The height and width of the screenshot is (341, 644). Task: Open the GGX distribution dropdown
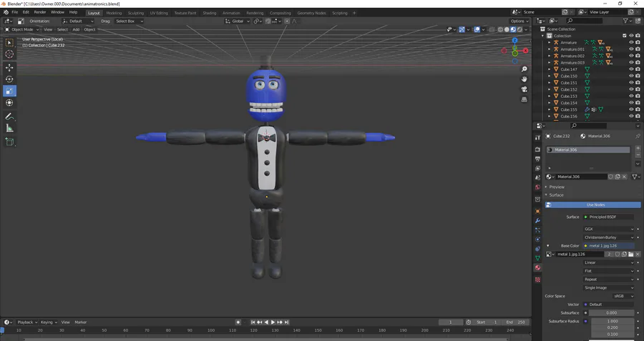tap(610, 229)
